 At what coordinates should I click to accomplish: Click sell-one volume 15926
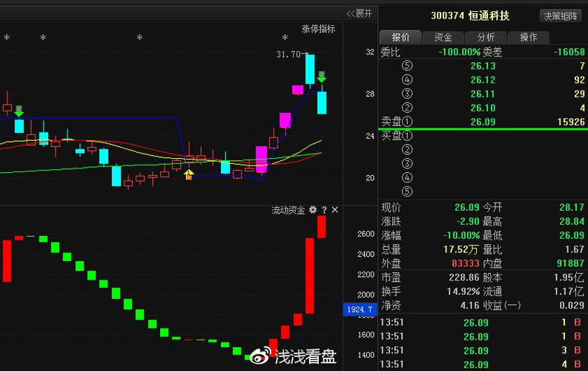571,122
